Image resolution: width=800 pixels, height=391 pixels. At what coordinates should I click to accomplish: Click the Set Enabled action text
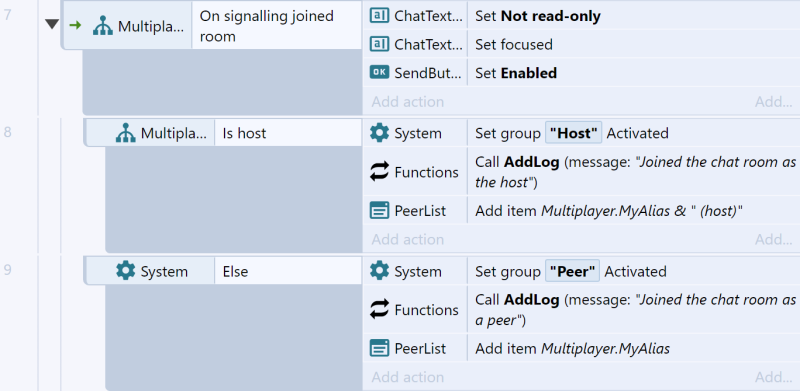516,73
